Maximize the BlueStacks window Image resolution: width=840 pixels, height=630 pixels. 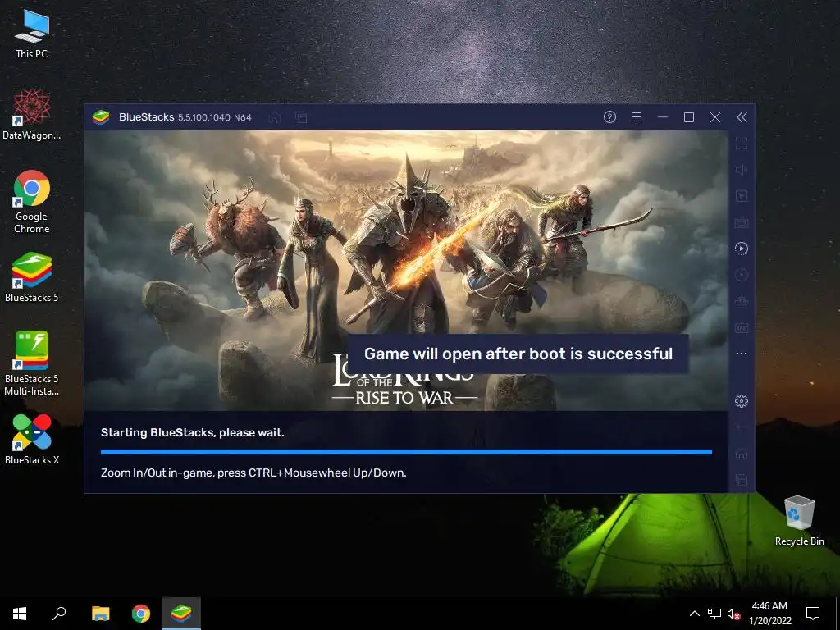[x=689, y=117]
